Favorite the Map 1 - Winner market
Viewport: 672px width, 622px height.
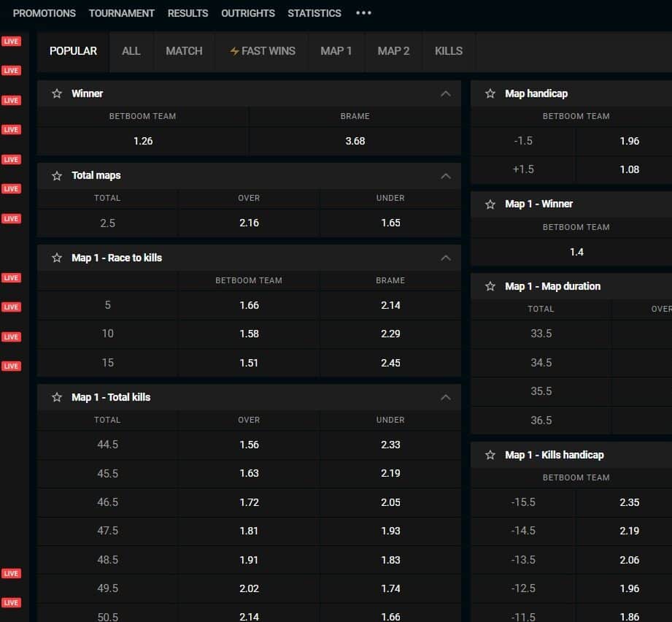click(x=490, y=204)
